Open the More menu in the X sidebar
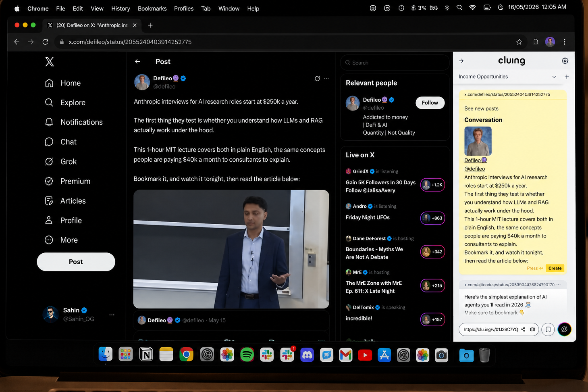 pos(61,240)
